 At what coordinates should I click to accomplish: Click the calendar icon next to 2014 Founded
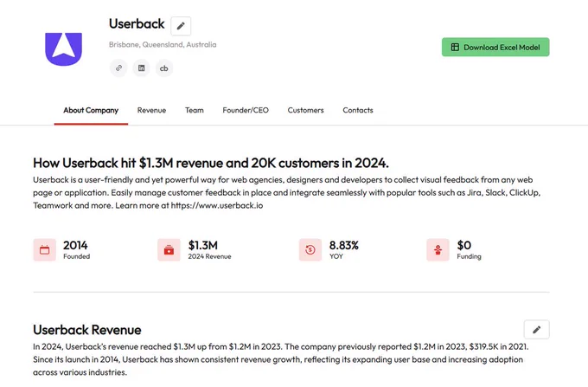[45, 249]
